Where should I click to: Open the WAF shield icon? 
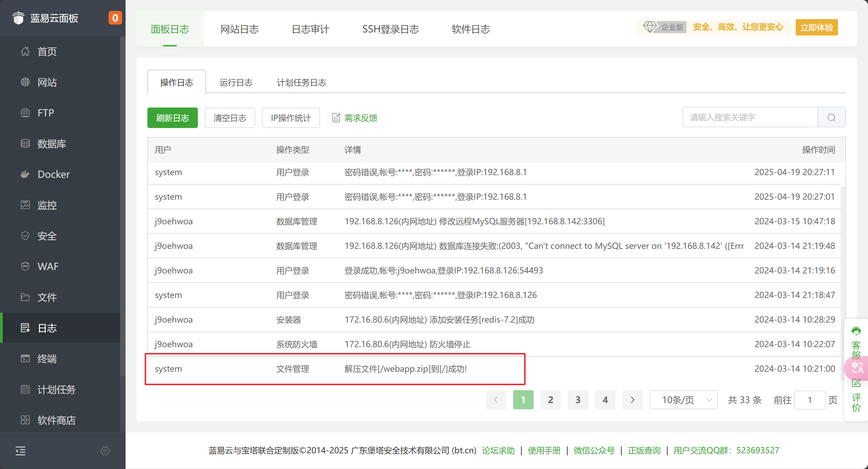click(25, 266)
